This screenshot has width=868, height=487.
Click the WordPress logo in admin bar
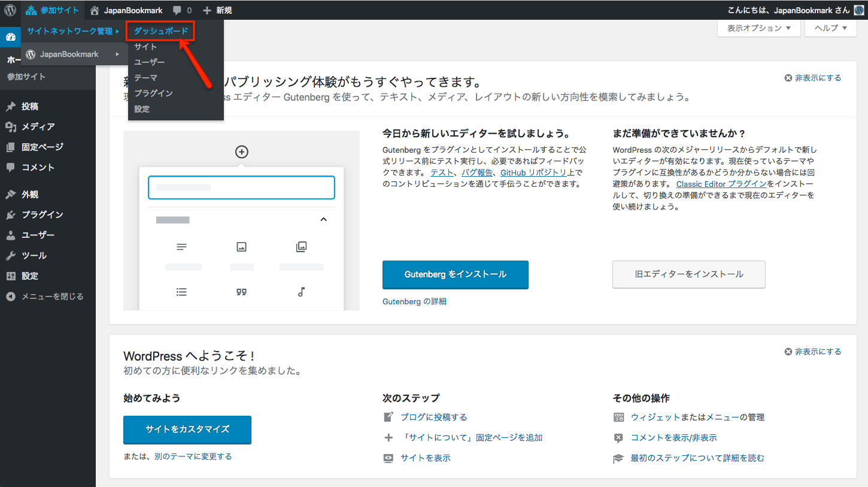pyautogui.click(x=11, y=10)
